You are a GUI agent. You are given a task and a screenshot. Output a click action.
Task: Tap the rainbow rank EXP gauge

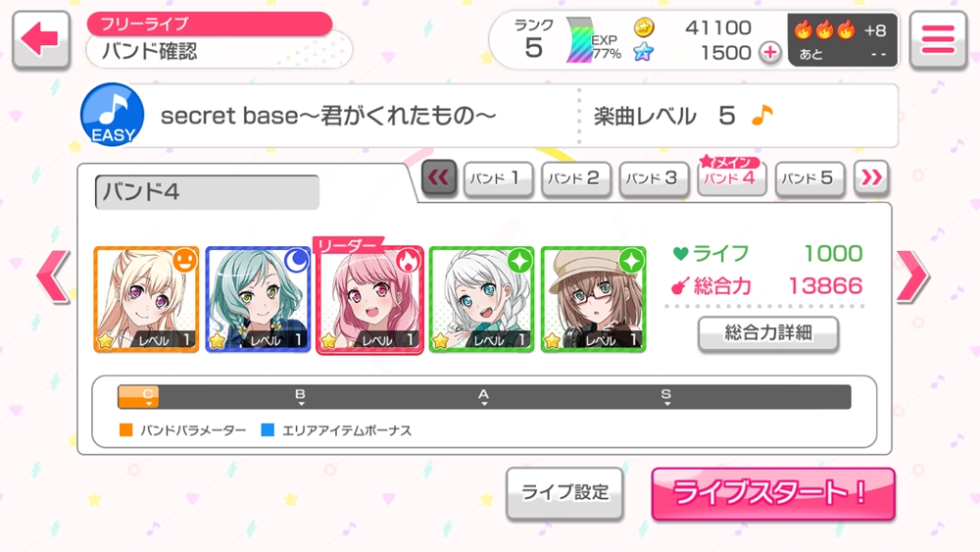coord(579,40)
